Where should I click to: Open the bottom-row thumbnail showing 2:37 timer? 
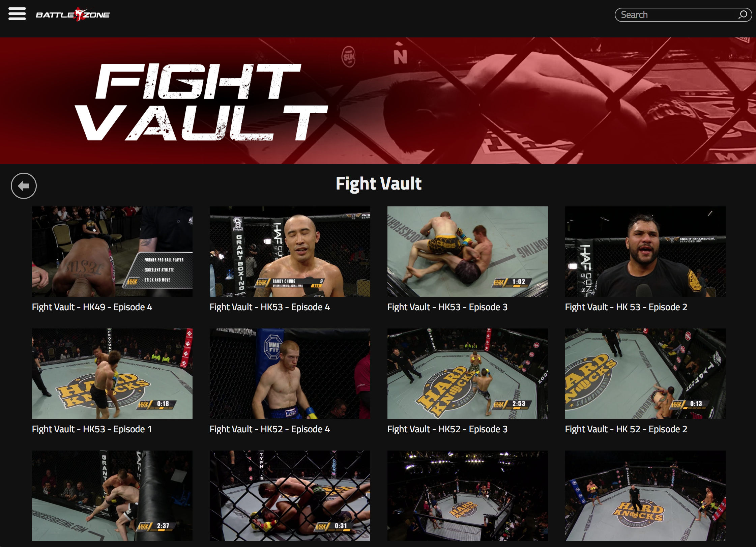point(112,496)
